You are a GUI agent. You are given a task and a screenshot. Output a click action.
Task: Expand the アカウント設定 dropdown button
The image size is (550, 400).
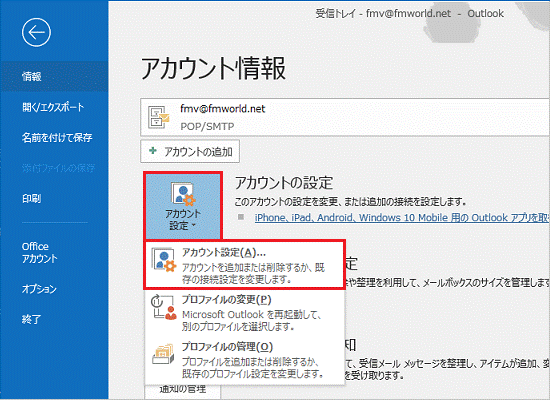[183, 206]
